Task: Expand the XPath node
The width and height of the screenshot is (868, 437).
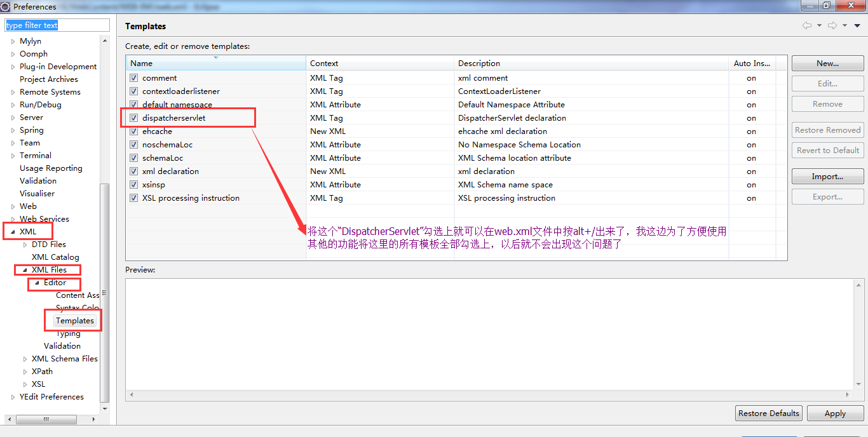Action: click(x=25, y=372)
